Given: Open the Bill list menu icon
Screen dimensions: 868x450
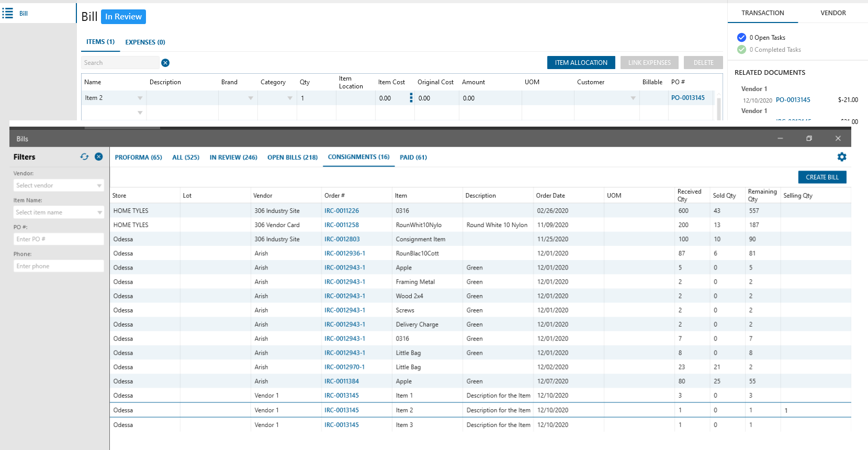Looking at the screenshot, I should 8,13.
